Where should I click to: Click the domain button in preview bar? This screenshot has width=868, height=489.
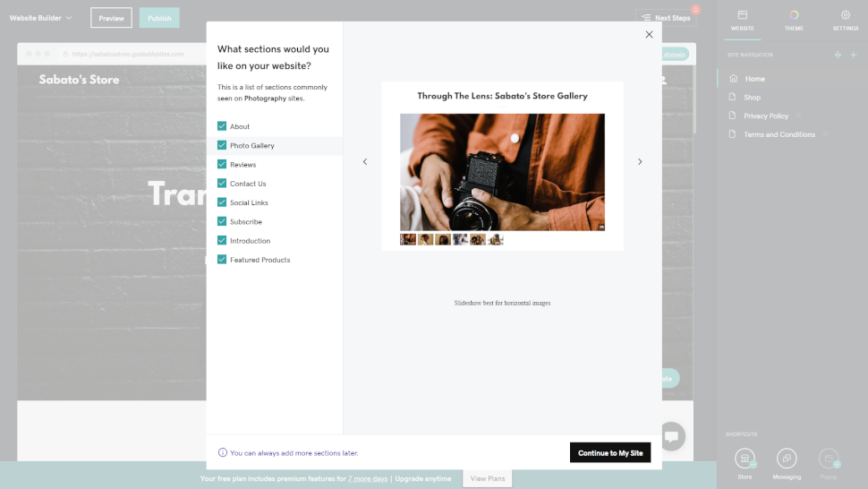[675, 55]
